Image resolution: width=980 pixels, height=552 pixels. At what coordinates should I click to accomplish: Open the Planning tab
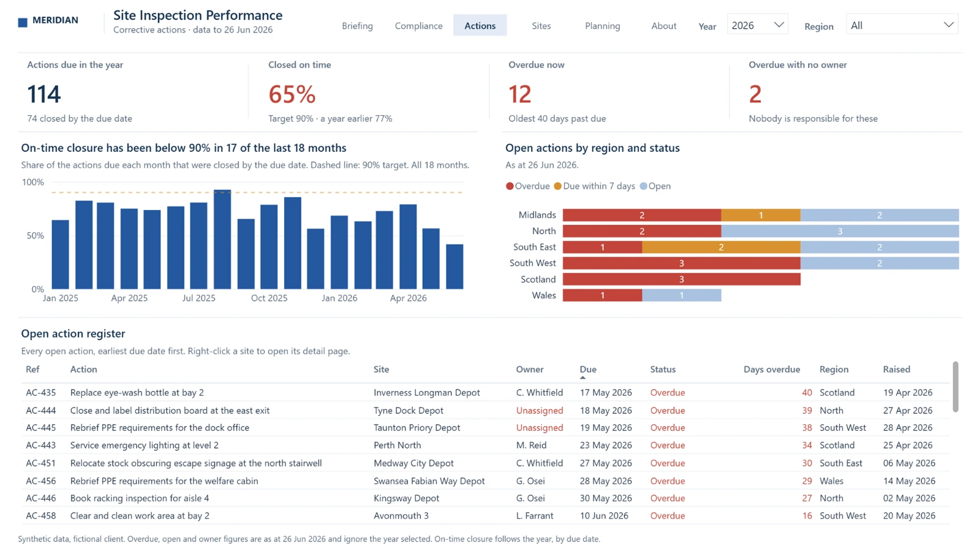[602, 26]
